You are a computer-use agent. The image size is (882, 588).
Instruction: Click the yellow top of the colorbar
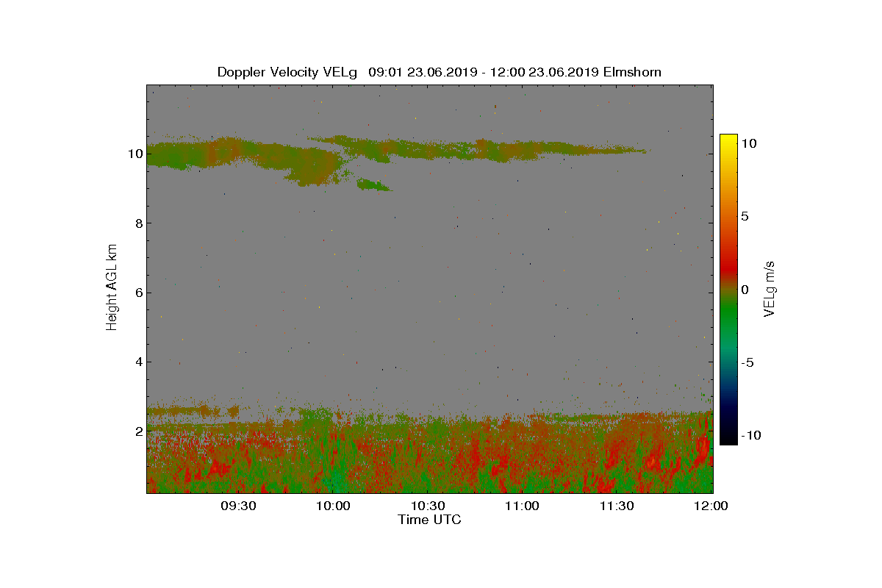point(728,140)
